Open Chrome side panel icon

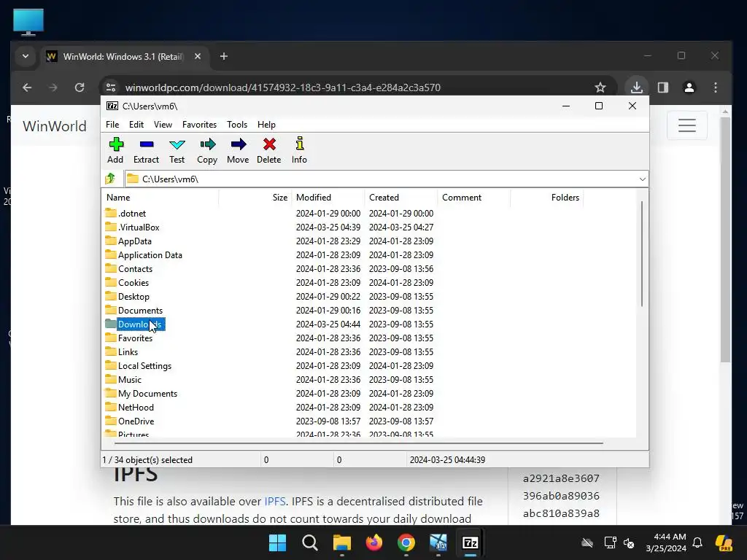coord(662,87)
